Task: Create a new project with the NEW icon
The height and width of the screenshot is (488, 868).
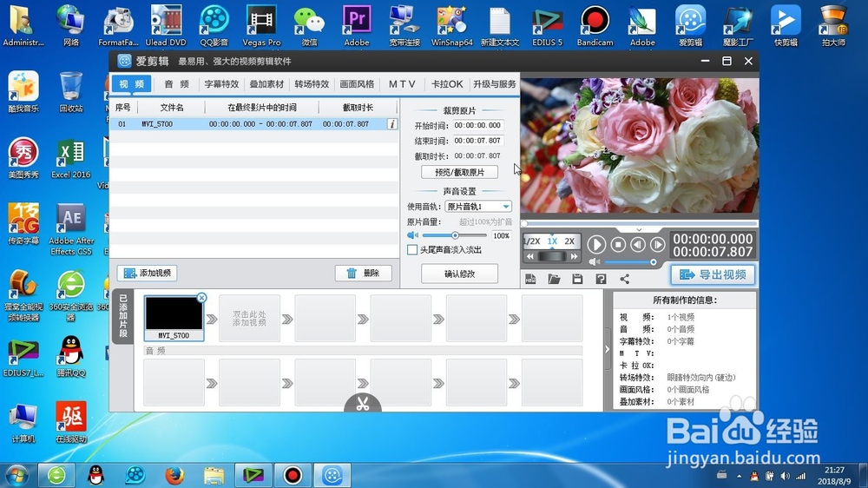Action: (530, 279)
